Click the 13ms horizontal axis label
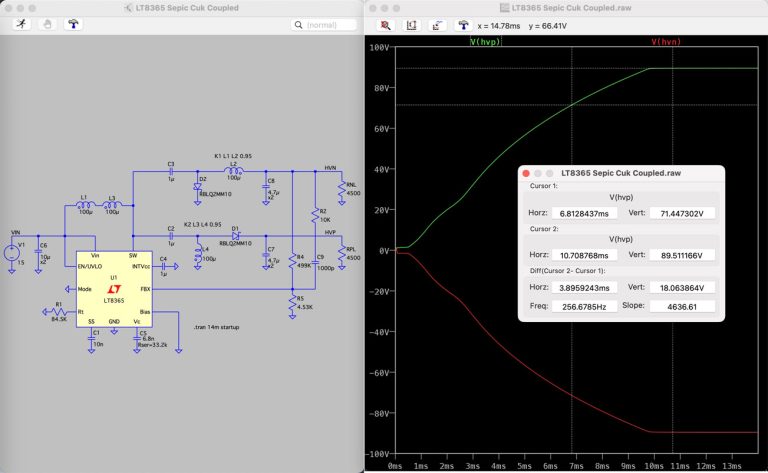The width and height of the screenshot is (768, 473). [x=732, y=466]
